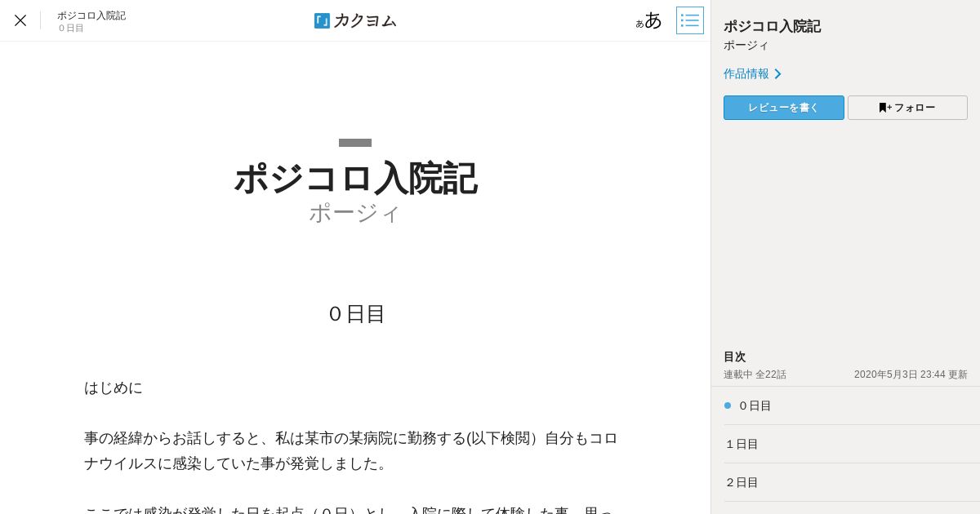Click the レビューを書く button
The height and width of the screenshot is (514, 980).
coord(784,108)
